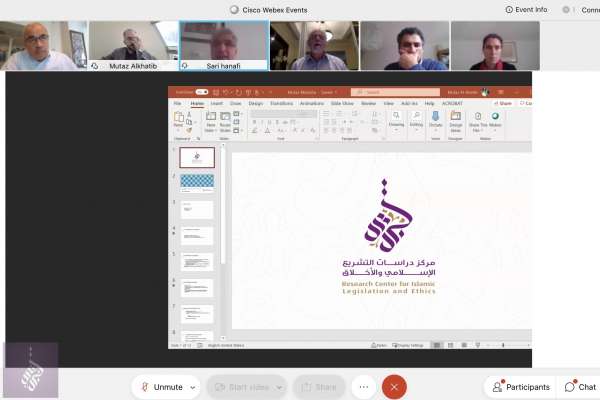Switch to the Slide Show ribbon tab
This screenshot has height=400, width=600.
(x=342, y=103)
